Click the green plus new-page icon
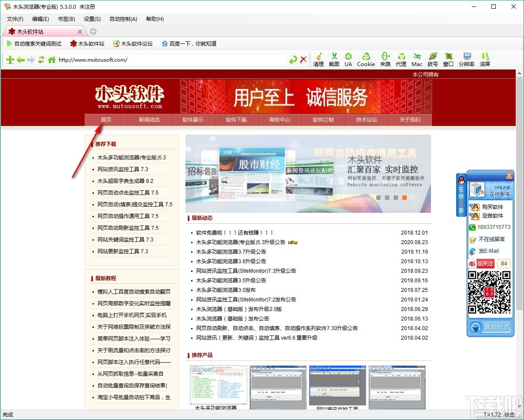 (10, 60)
